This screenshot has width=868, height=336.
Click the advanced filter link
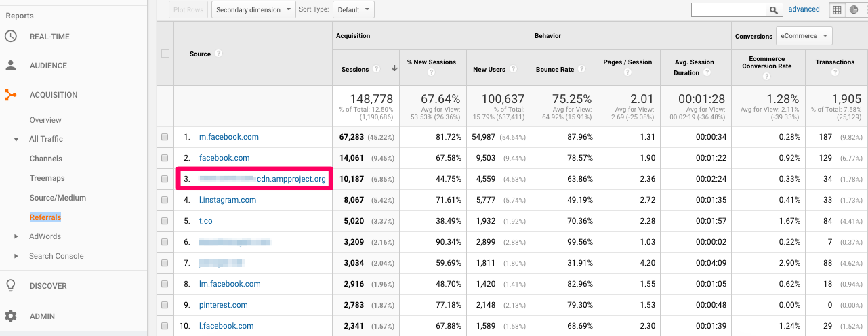804,9
